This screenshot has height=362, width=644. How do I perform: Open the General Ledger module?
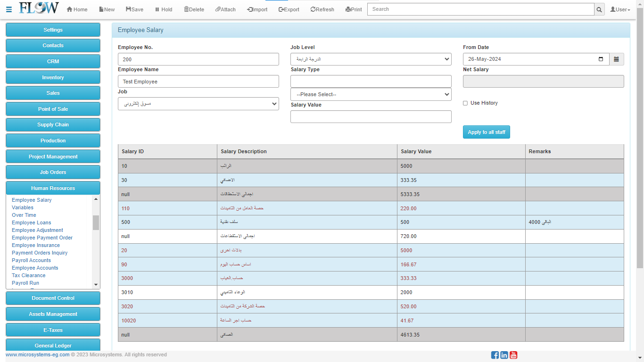coord(53,345)
